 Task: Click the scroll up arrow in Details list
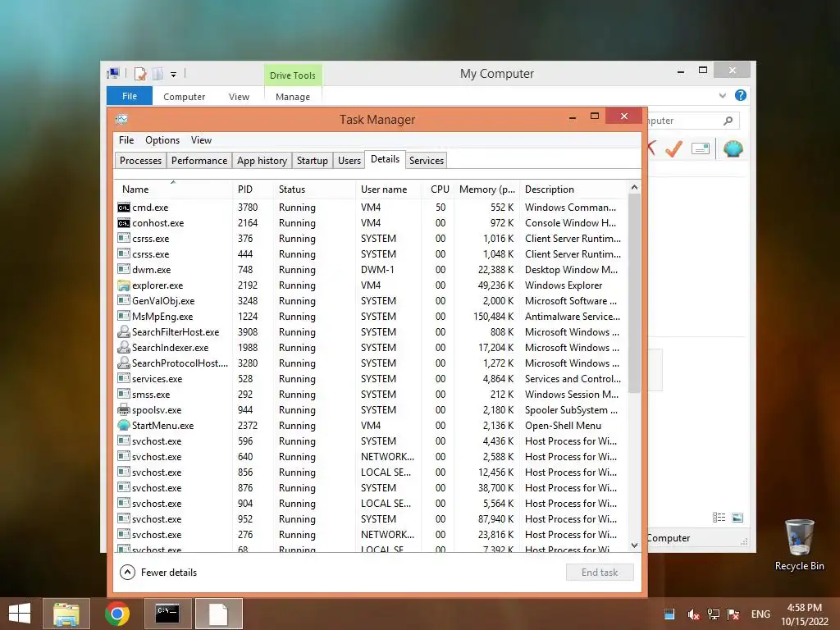[x=634, y=187]
